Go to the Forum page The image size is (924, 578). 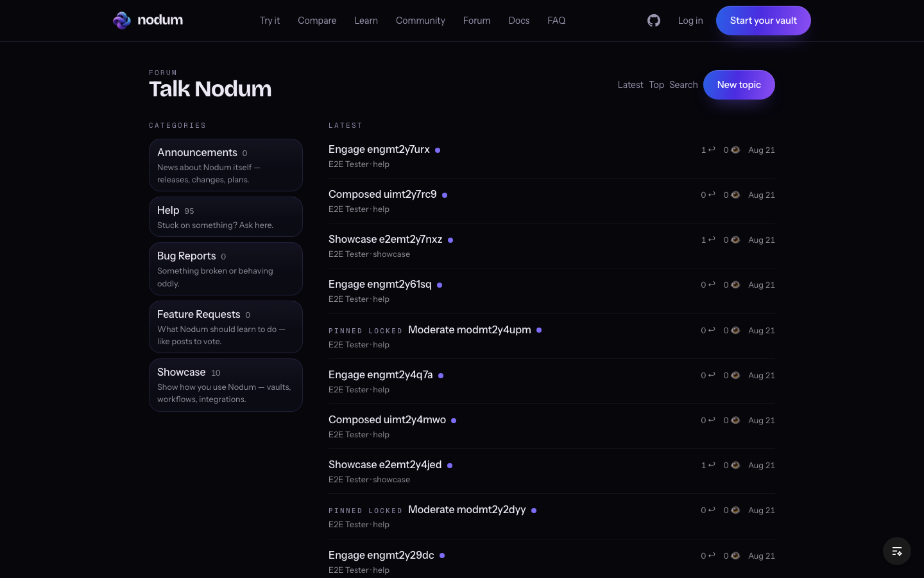(477, 21)
